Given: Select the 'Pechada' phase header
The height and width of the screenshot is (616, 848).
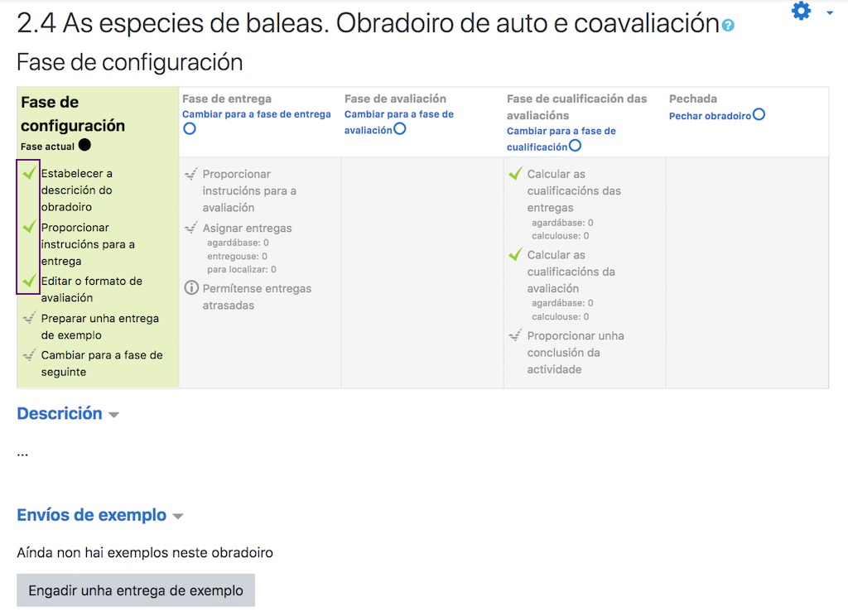Looking at the screenshot, I should click(x=695, y=98).
